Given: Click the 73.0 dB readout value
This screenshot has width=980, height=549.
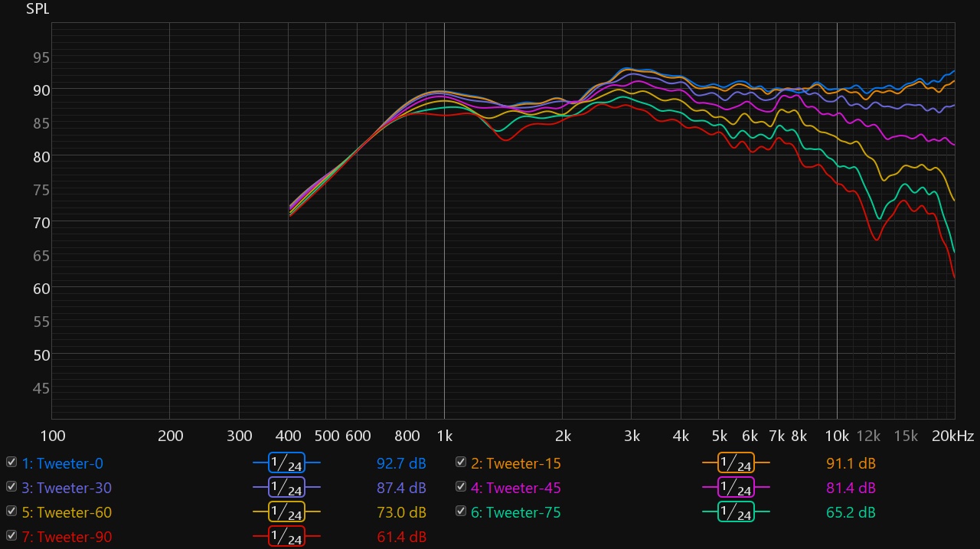Looking at the screenshot, I should [401, 512].
